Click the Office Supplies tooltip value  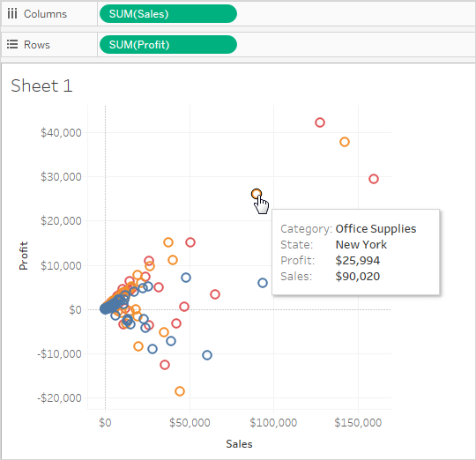point(376,229)
